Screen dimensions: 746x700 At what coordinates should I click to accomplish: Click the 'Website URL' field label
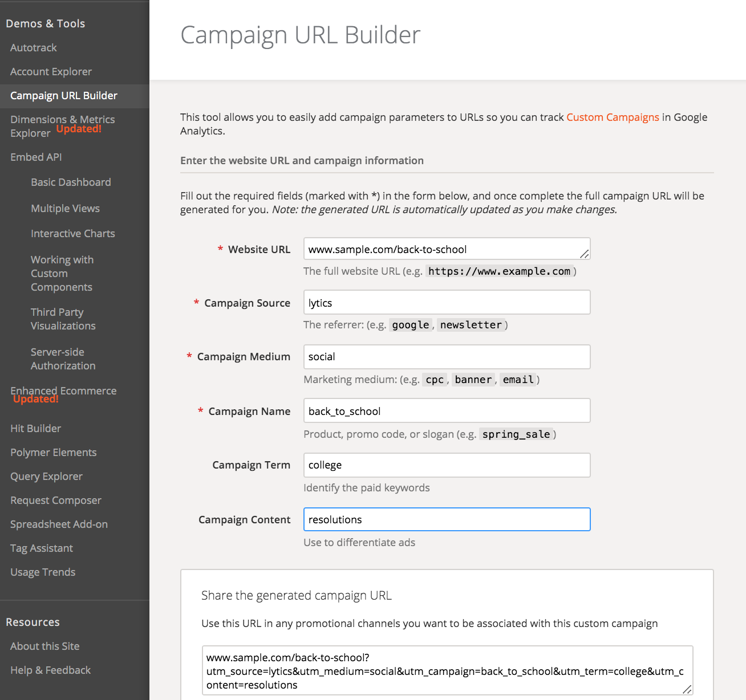[x=259, y=250]
